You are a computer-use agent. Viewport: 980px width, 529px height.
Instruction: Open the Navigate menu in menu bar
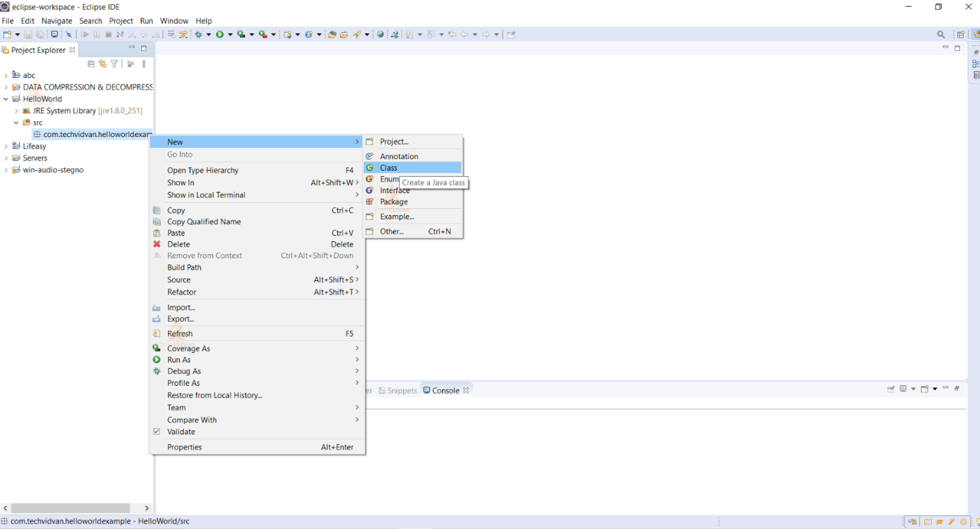tap(56, 21)
